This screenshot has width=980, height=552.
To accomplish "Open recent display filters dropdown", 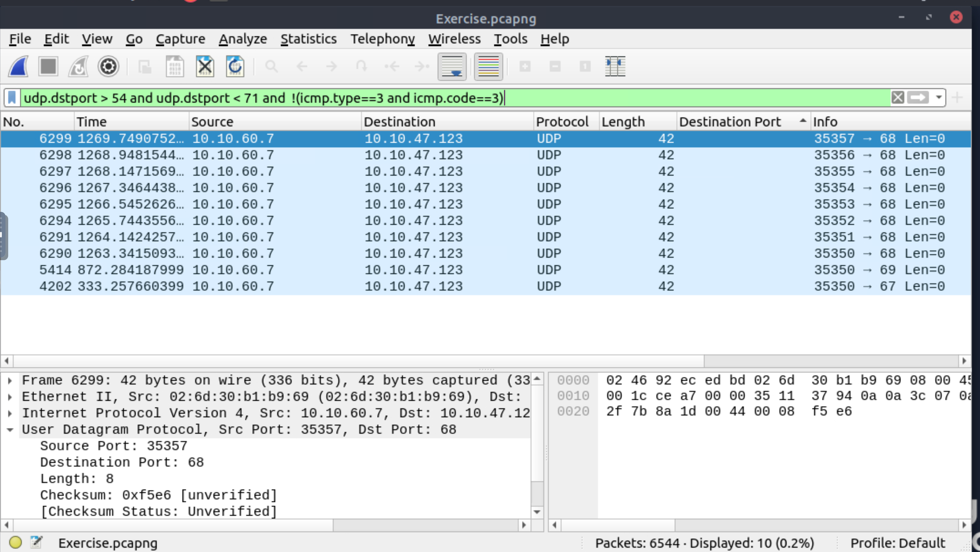I will pos(939,98).
